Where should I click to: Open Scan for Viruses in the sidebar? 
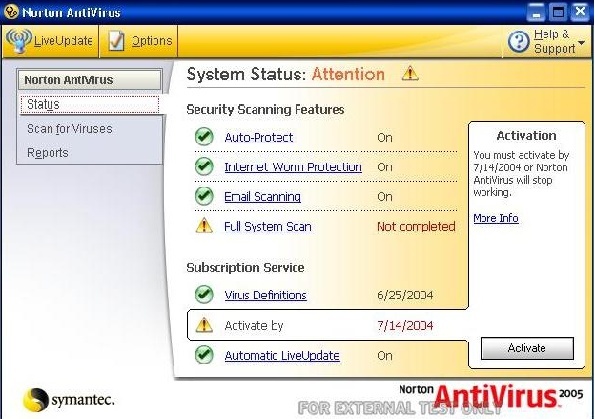tap(70, 129)
